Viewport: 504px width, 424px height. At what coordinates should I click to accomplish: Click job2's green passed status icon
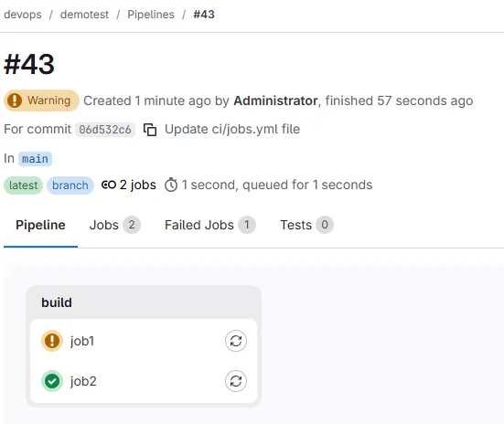(x=52, y=381)
